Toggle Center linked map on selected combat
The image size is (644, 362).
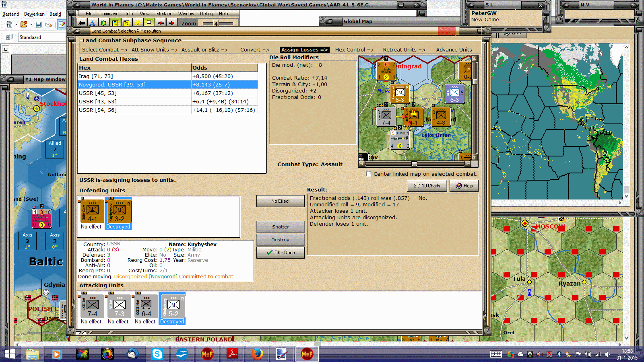click(x=368, y=174)
